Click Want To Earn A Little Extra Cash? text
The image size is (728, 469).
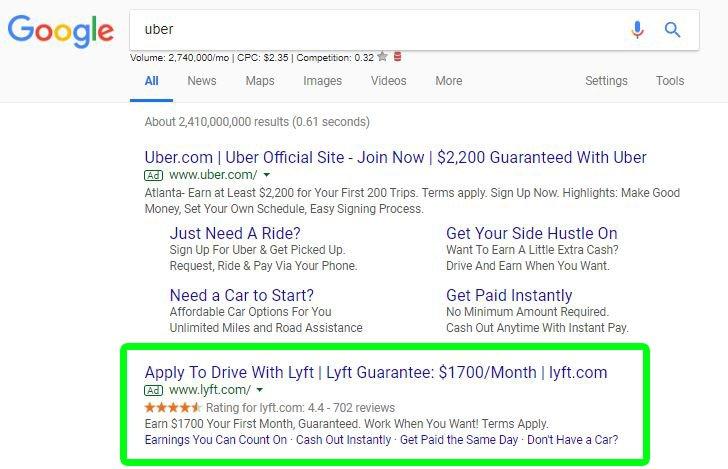[532, 250]
